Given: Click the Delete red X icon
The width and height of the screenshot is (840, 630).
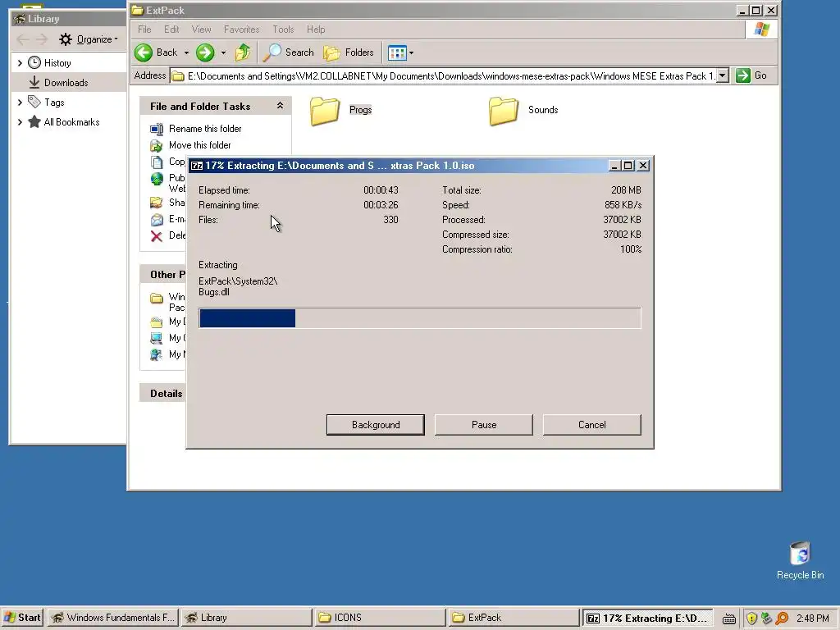Looking at the screenshot, I should point(157,236).
